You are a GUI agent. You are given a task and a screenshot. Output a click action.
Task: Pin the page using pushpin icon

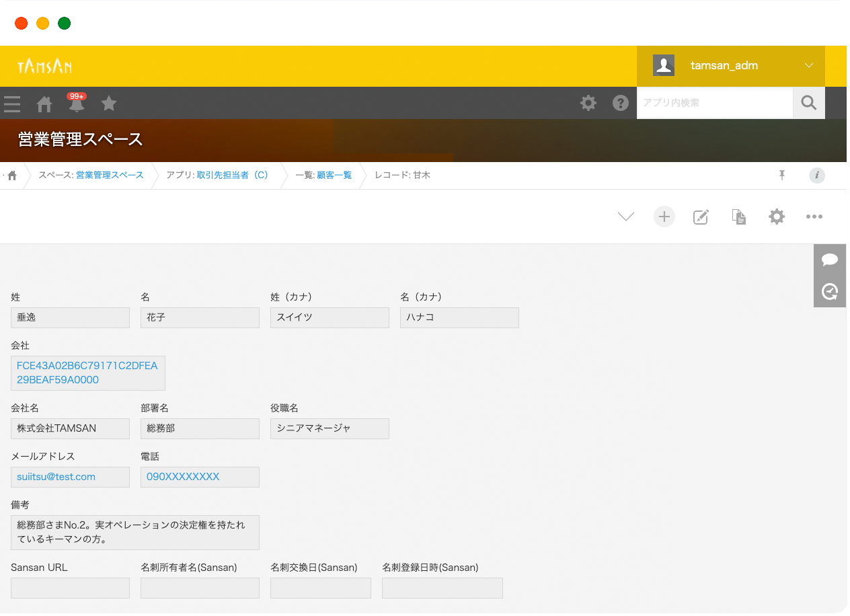click(x=782, y=176)
